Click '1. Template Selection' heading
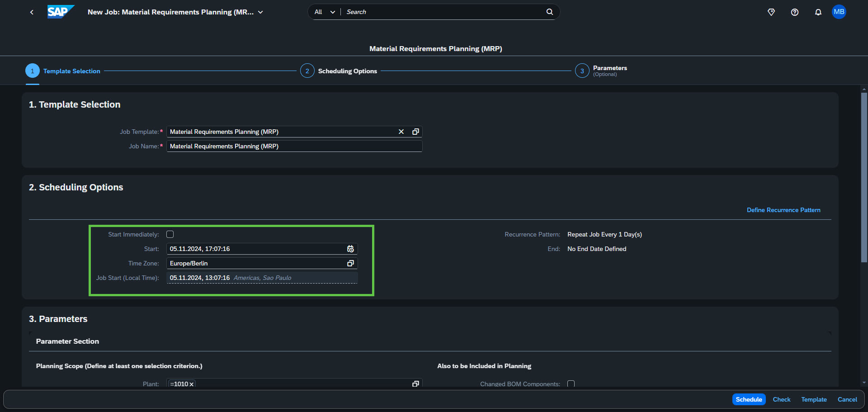 [x=75, y=104]
